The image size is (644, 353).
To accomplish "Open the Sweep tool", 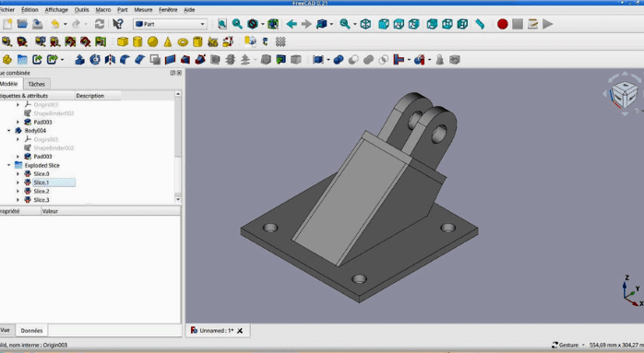I will [200, 60].
